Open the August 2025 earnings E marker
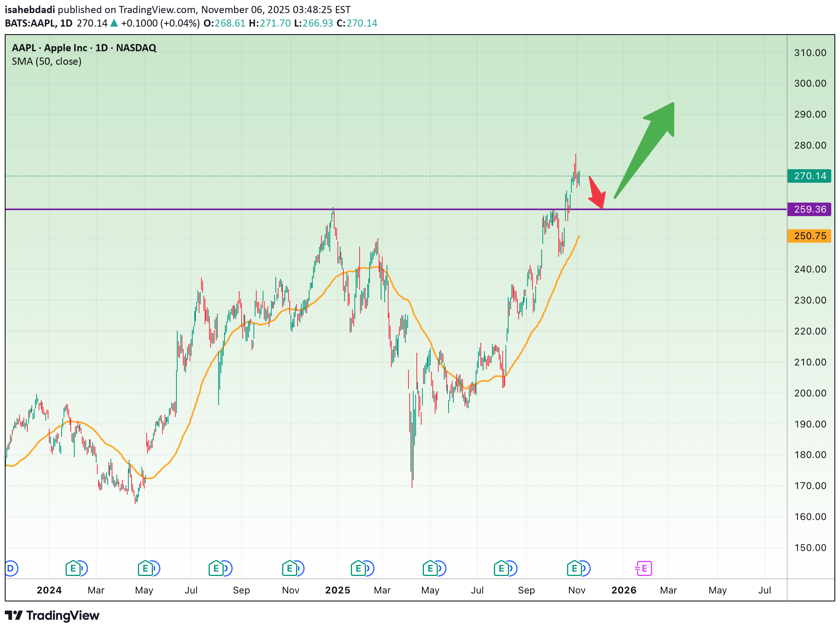 tap(501, 568)
